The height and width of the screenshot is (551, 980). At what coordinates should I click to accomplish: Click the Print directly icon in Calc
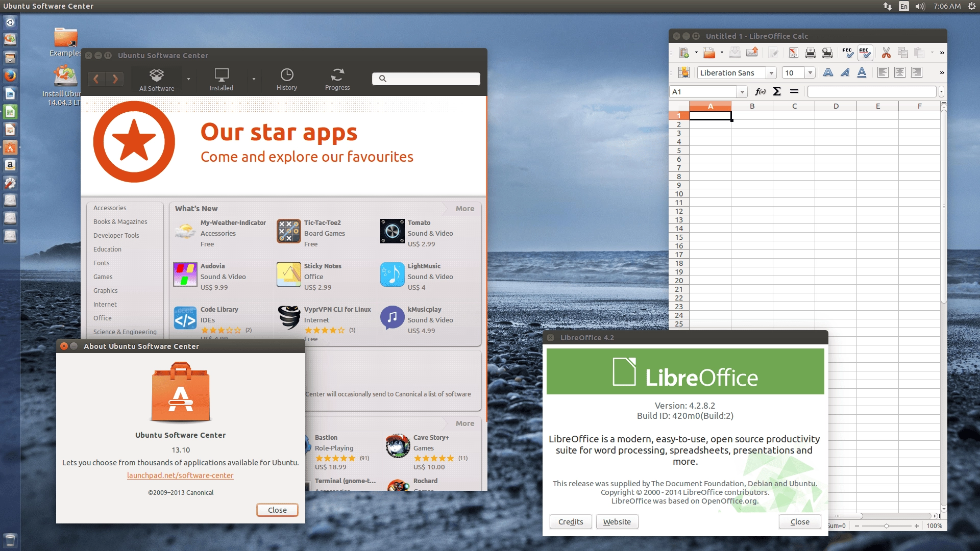pyautogui.click(x=810, y=53)
